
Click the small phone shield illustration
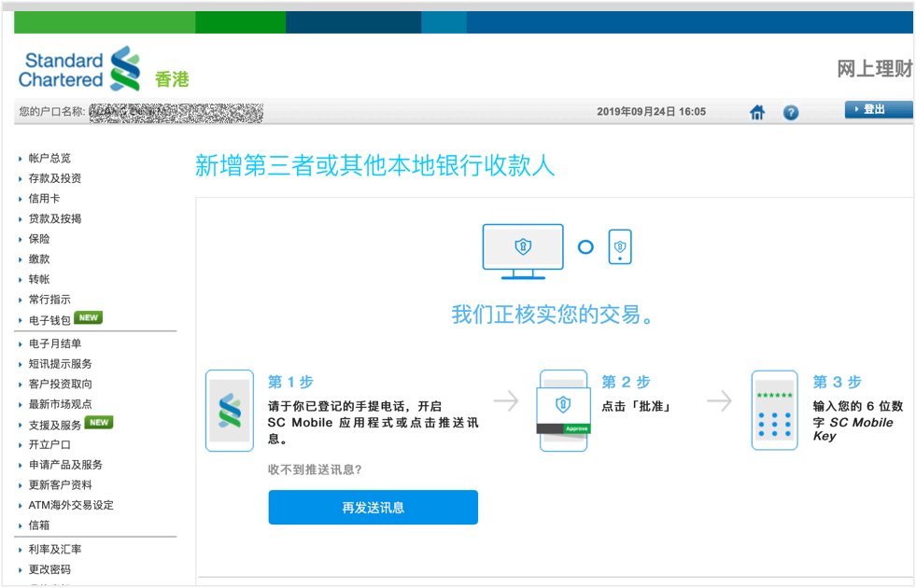pyautogui.click(x=620, y=246)
